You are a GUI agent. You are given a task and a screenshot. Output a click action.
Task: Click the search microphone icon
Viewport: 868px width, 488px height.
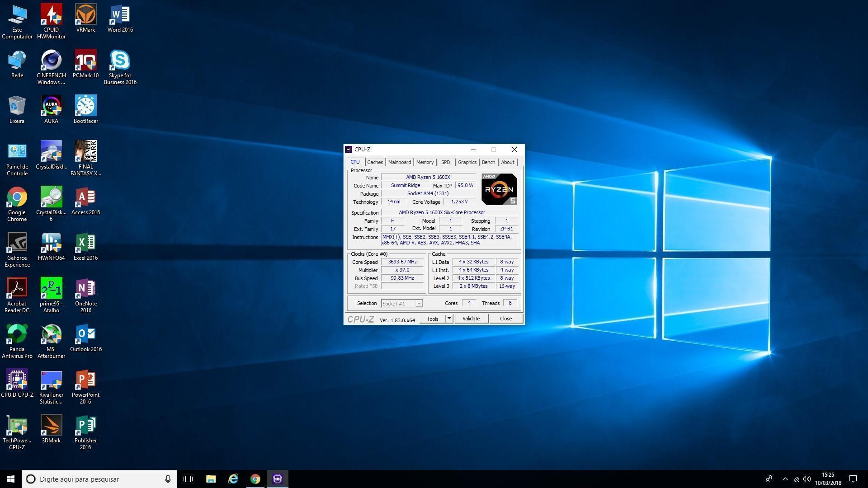168,479
